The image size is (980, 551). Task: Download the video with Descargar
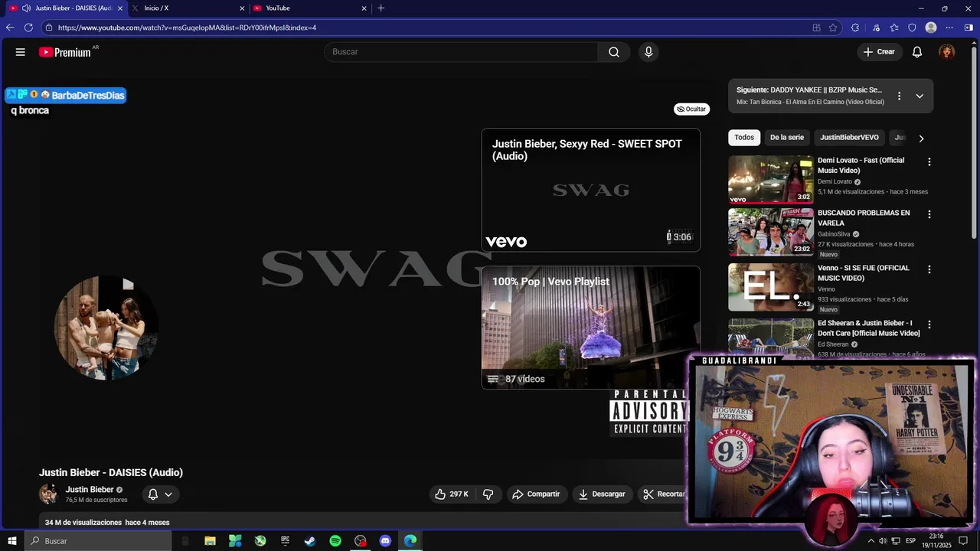tap(602, 494)
